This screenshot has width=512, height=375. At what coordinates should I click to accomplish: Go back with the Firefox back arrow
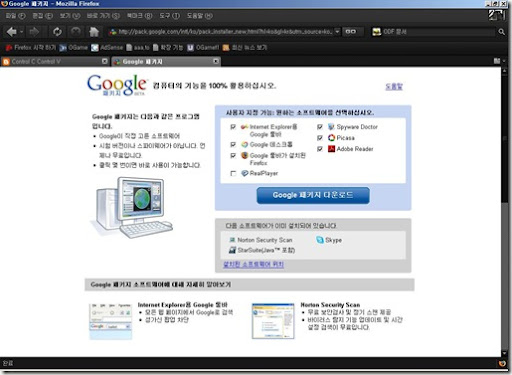coord(11,32)
